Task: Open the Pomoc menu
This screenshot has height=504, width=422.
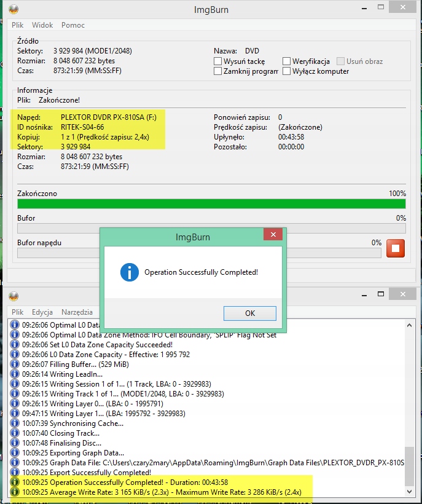Action: point(73,25)
